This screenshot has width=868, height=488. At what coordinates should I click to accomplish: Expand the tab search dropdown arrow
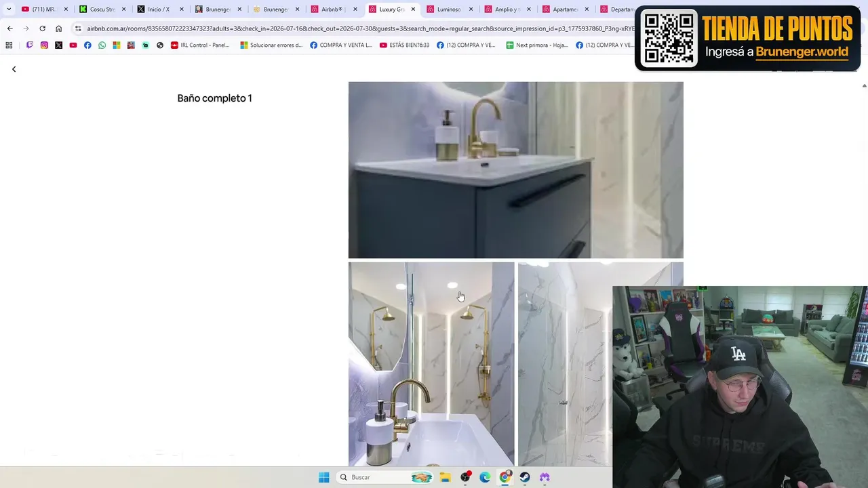(9, 9)
